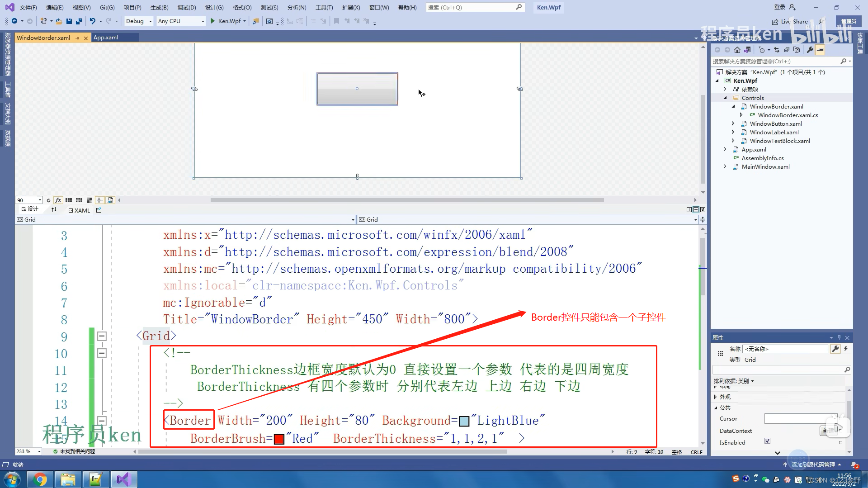Click the Pending Changes Filter clock icon

click(762, 50)
